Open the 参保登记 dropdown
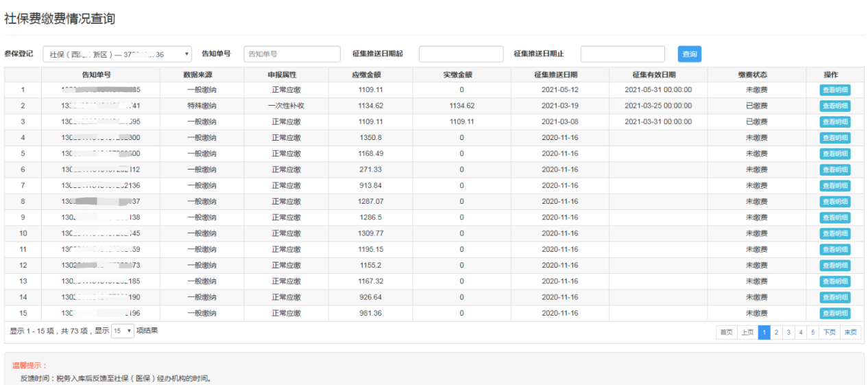Image resolution: width=868 pixels, height=385 pixels. tap(118, 54)
